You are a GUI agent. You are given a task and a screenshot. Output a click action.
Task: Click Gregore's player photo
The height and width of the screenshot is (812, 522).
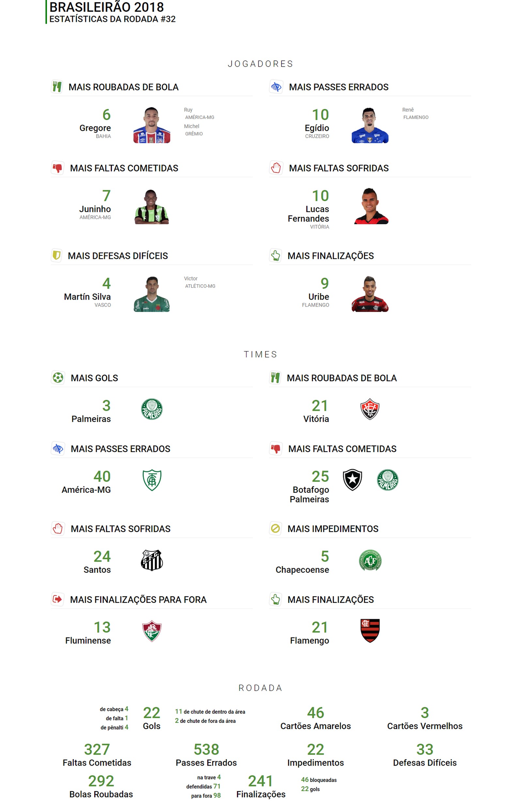[x=151, y=125]
